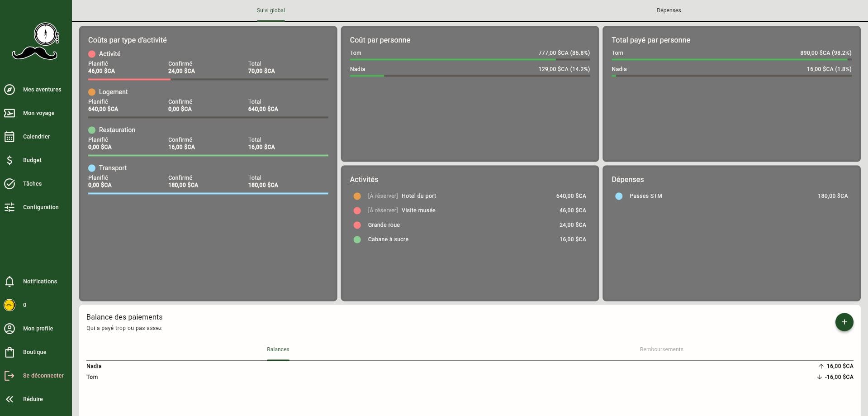
Task: Open Mon profile user icon
Action: (x=9, y=329)
